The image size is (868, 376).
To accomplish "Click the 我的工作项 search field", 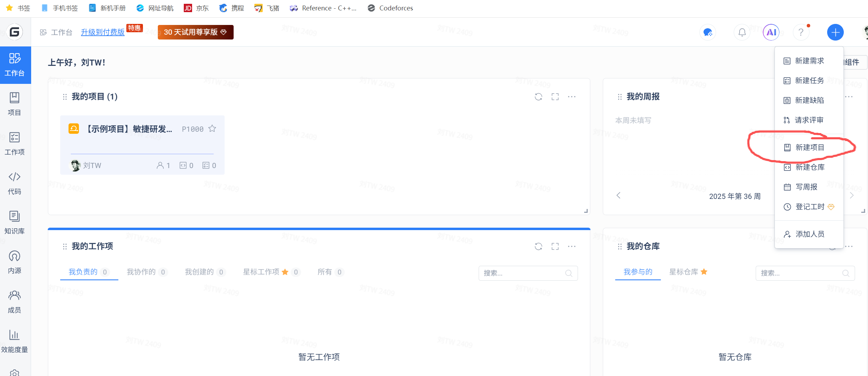I will click(x=523, y=273).
